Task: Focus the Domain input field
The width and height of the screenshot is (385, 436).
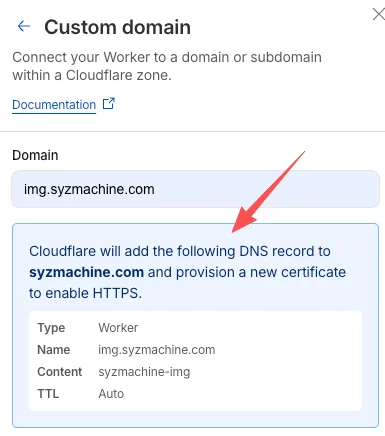Action: pos(195,189)
